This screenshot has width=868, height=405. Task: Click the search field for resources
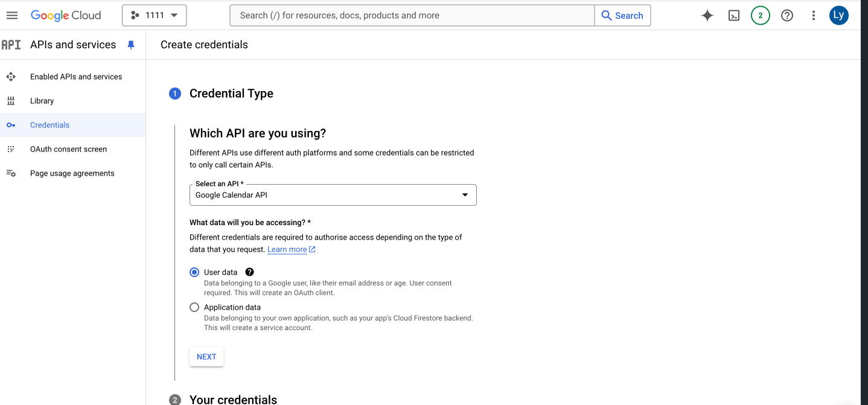(412, 16)
